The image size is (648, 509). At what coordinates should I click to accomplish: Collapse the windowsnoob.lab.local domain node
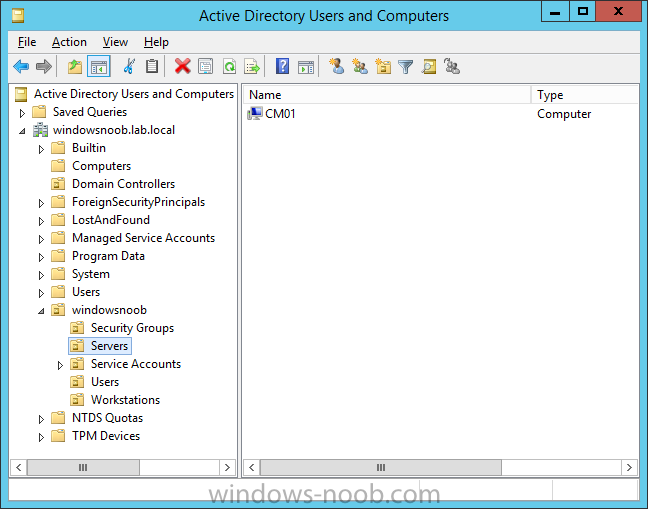click(x=22, y=131)
